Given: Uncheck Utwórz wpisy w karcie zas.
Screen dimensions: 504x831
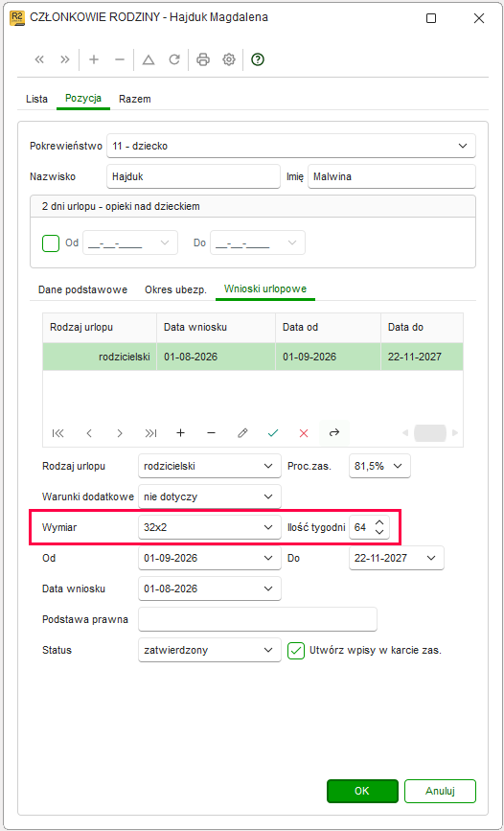Looking at the screenshot, I should 296,650.
